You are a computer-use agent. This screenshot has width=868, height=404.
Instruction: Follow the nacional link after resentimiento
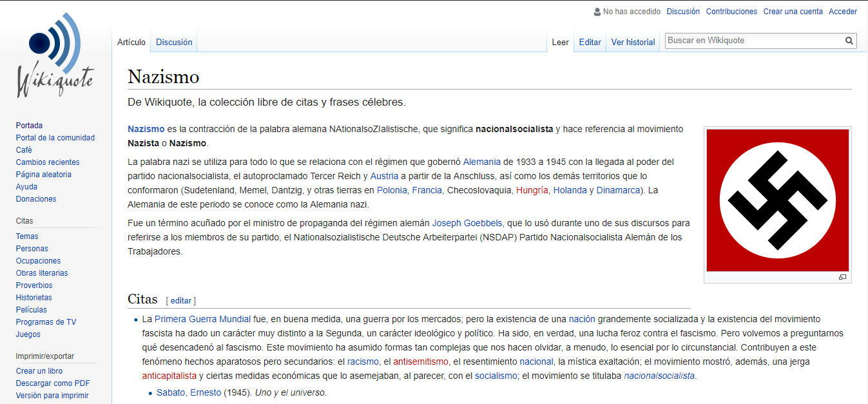(x=536, y=361)
